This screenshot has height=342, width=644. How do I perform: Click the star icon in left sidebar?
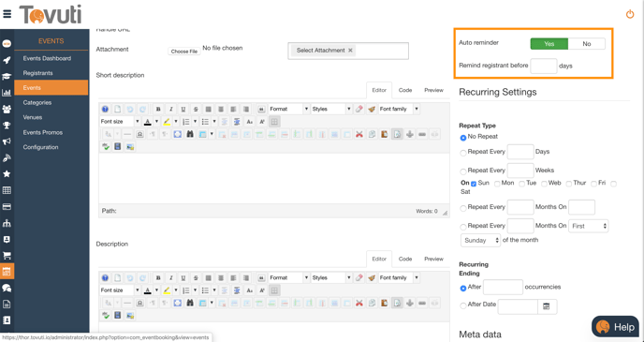[x=7, y=174]
